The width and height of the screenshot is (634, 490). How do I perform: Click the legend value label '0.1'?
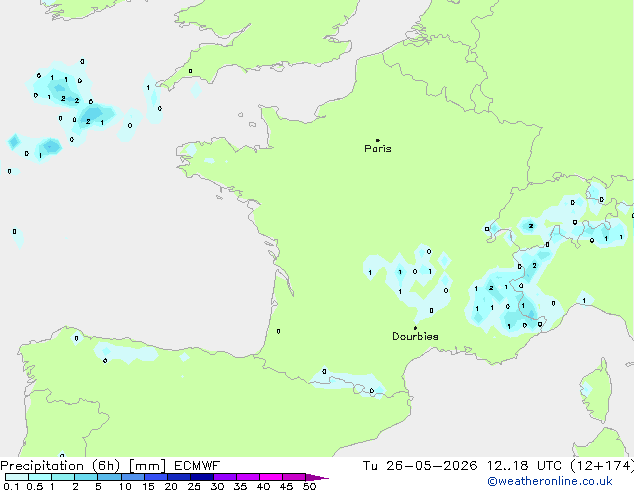[x=11, y=486]
